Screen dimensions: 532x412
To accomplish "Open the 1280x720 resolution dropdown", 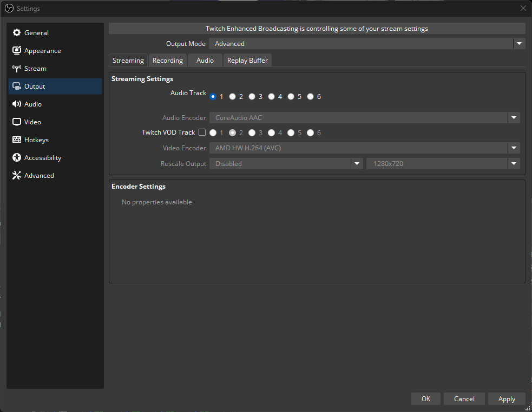I will (443, 163).
